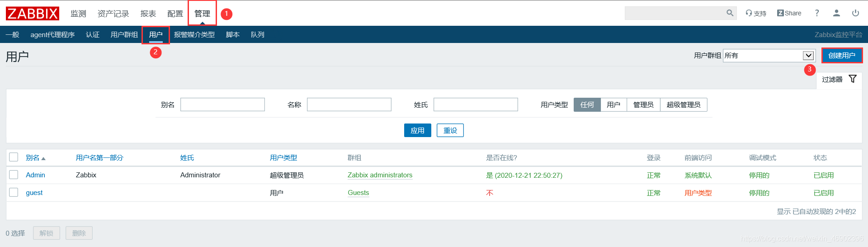Click Admin's login time 是 (2020-12-21 22:50:27)
This screenshot has height=247, width=868.
(524, 175)
